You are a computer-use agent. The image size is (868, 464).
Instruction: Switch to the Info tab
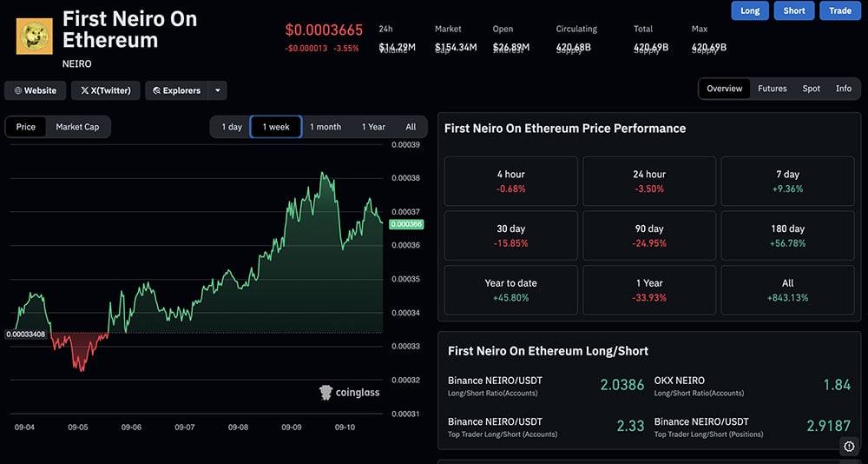tap(844, 89)
